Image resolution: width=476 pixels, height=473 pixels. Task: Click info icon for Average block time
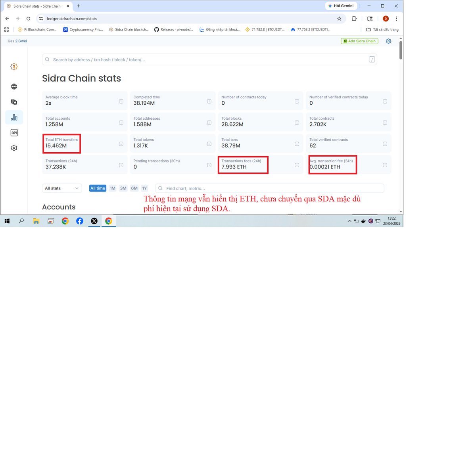(x=121, y=101)
